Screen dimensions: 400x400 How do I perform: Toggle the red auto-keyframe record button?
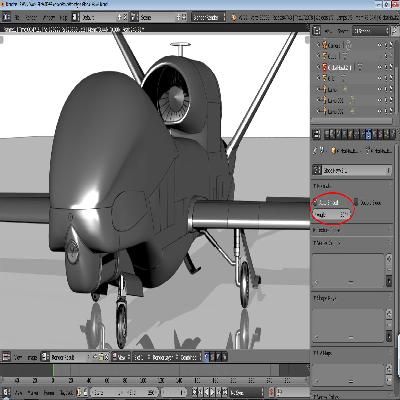pos(271,392)
